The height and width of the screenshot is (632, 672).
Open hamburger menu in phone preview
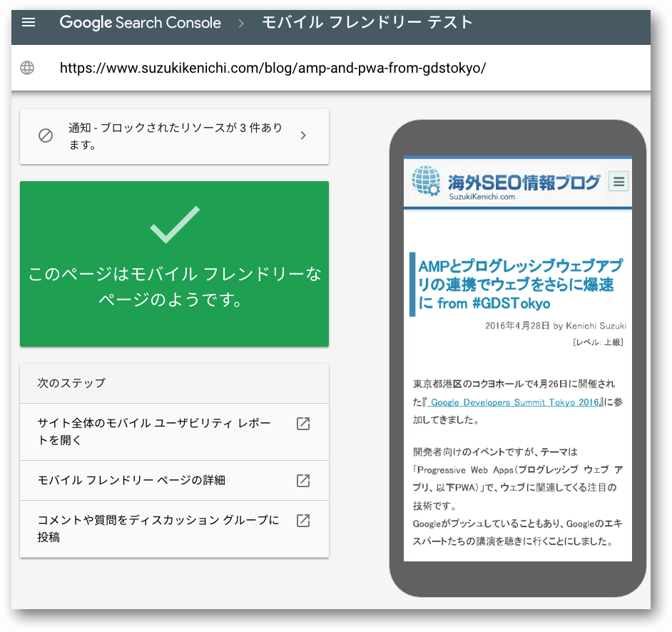(x=618, y=181)
